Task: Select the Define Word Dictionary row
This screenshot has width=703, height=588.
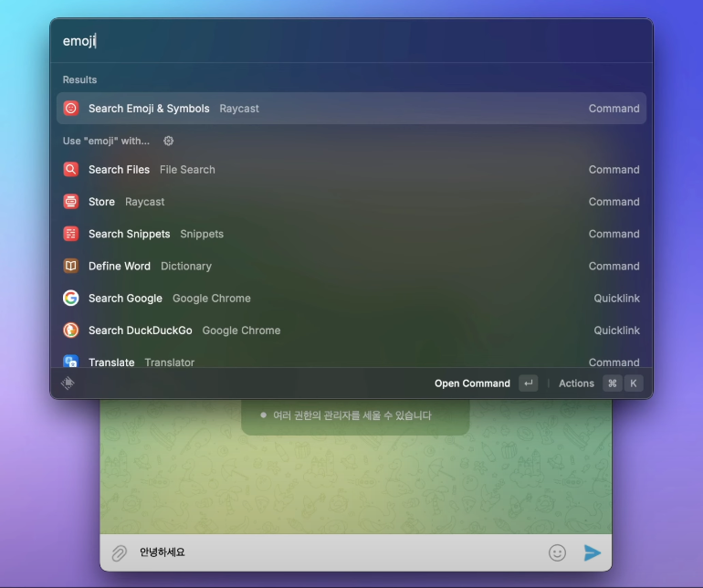Action: pos(351,266)
